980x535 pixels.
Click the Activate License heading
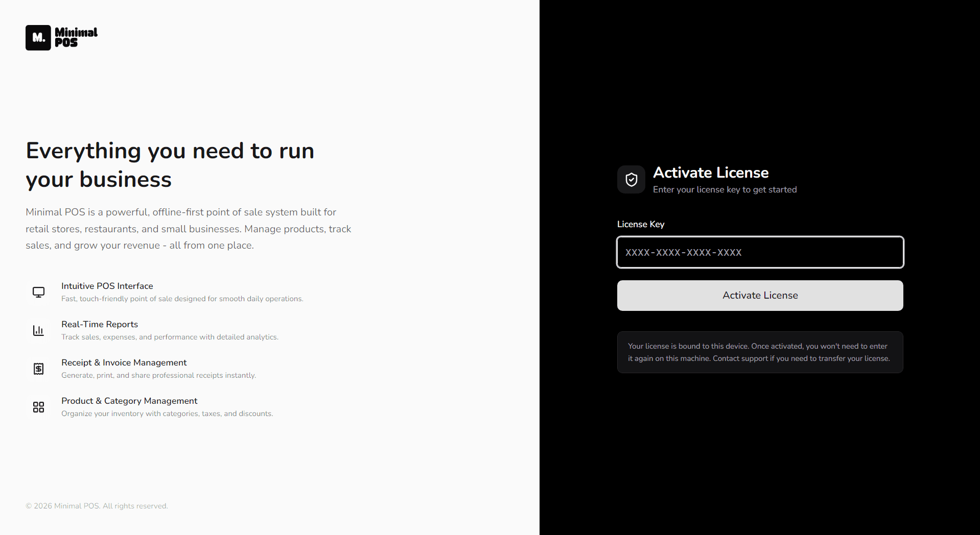click(711, 173)
